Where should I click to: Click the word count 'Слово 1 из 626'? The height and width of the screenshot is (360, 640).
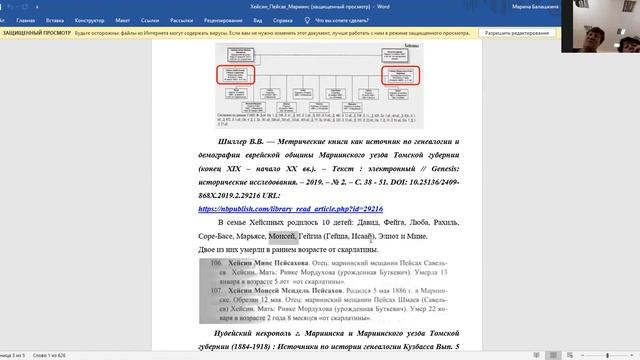[49, 356]
